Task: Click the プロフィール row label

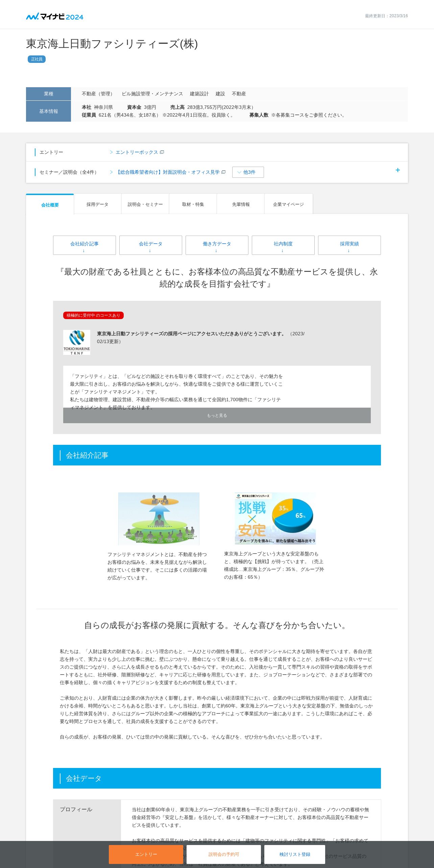Action: 76,810
